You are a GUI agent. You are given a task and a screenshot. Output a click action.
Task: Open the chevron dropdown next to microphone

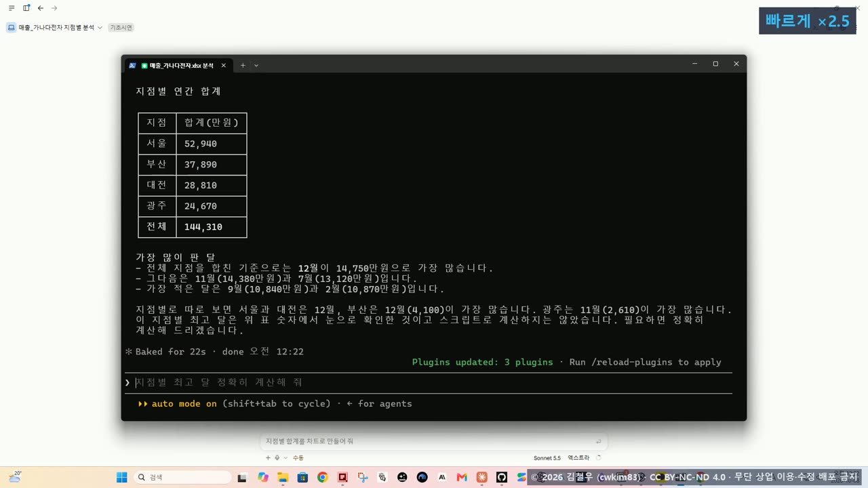tap(285, 458)
